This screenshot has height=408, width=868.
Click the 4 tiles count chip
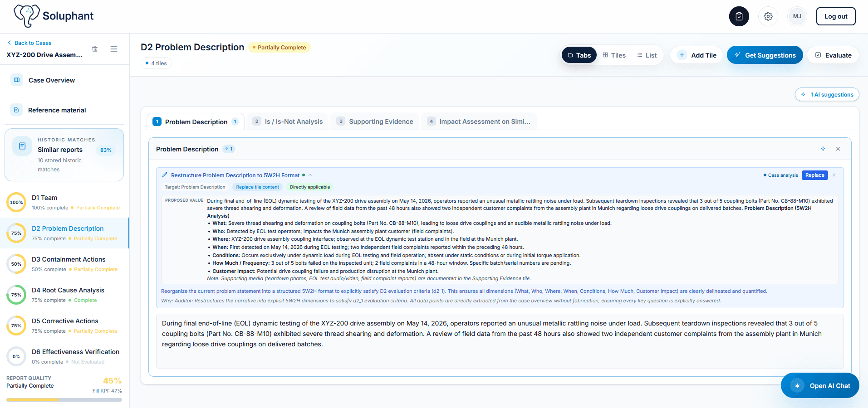(156, 63)
